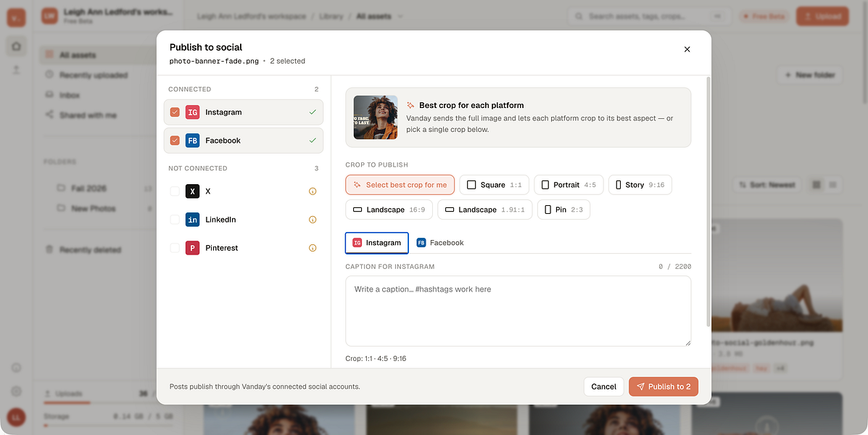Switch to grid view in background
The width and height of the screenshot is (868, 435).
coord(816,185)
